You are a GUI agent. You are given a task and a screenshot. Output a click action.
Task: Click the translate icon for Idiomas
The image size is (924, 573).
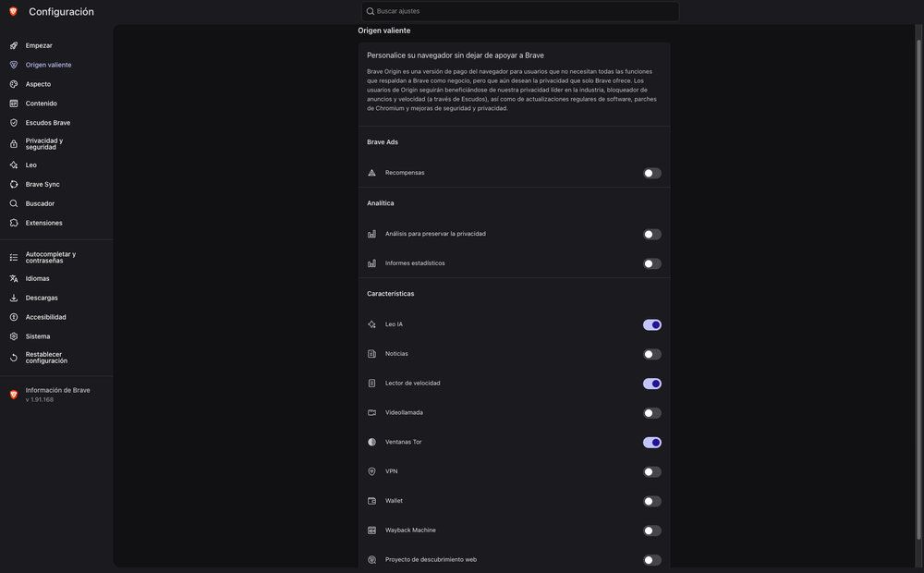tap(14, 279)
